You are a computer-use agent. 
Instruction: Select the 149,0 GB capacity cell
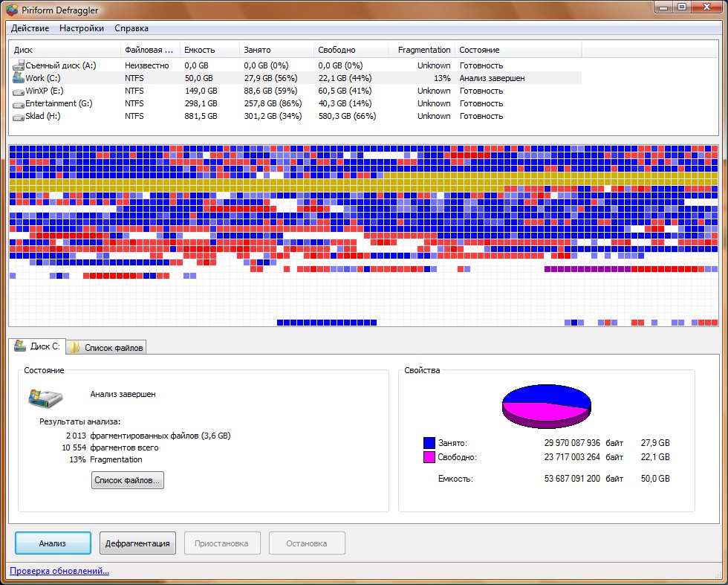pyautogui.click(x=201, y=91)
